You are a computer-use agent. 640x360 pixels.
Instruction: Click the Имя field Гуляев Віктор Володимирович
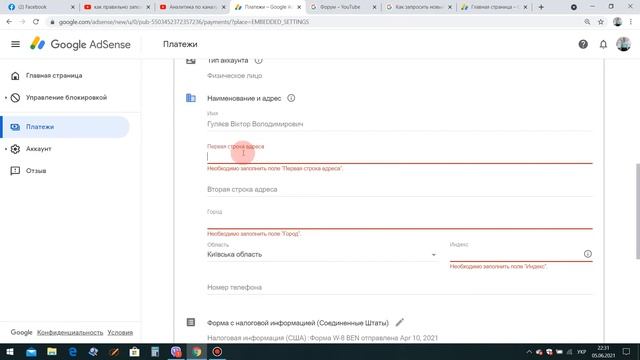(400, 124)
